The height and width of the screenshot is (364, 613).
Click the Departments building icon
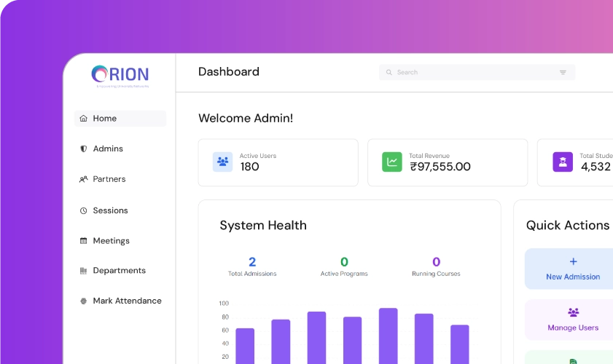[x=84, y=271]
